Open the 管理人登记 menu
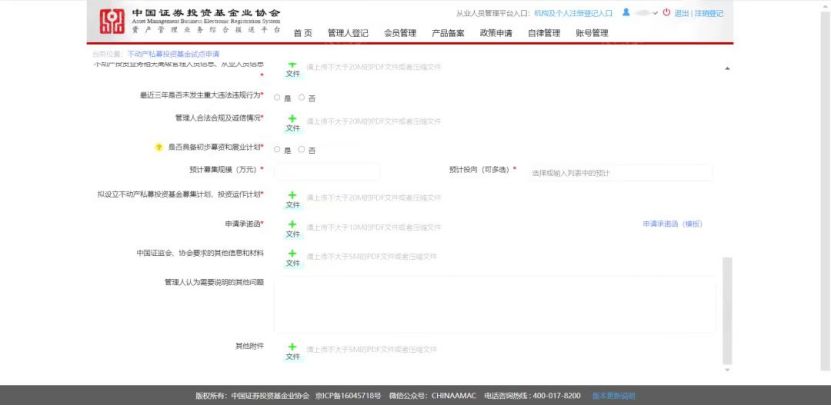Screen dimensions: 831x406 tap(348, 33)
